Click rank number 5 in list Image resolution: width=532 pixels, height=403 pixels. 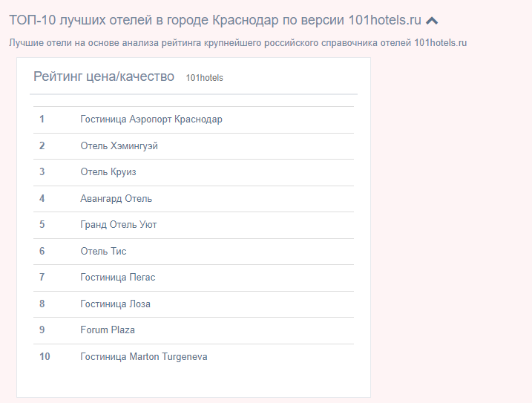[x=42, y=224]
